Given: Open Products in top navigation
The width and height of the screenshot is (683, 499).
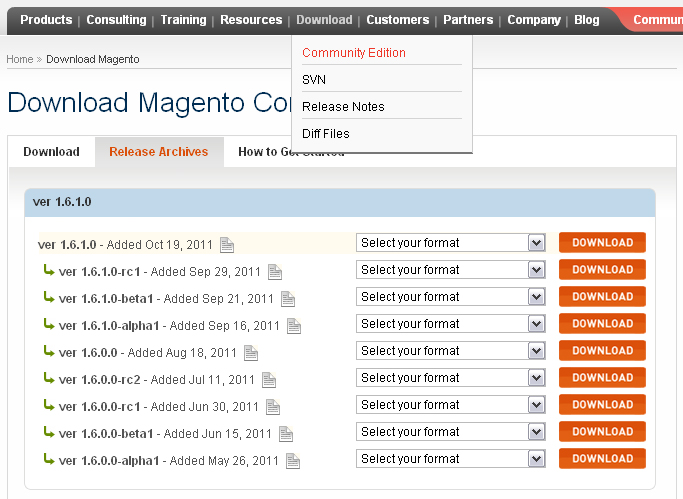Looking at the screenshot, I should coord(46,20).
